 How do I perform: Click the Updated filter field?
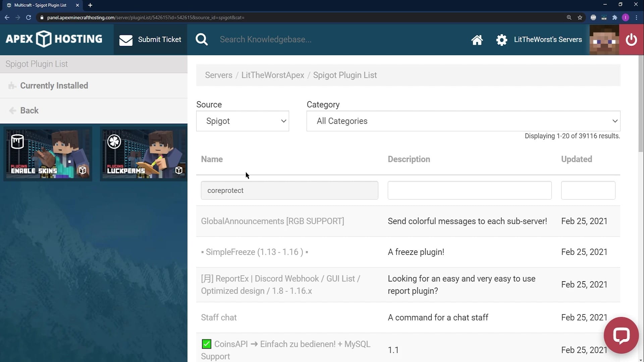(588, 190)
